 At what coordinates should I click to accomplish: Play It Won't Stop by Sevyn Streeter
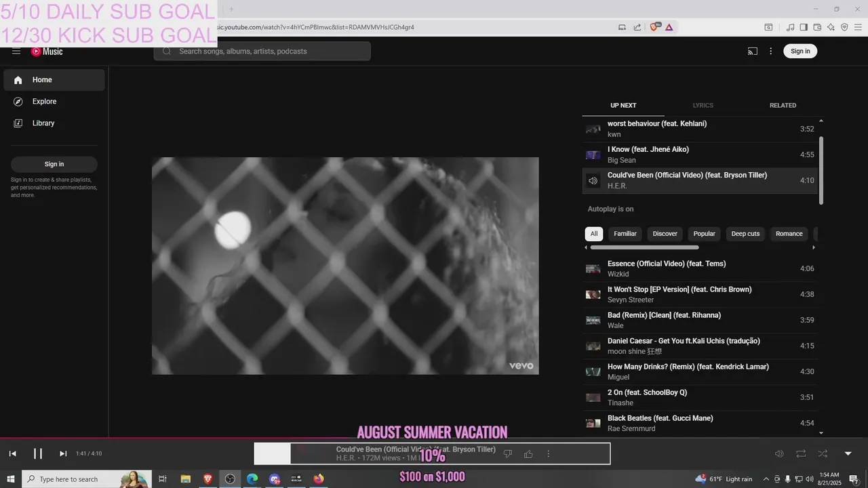tap(700, 294)
